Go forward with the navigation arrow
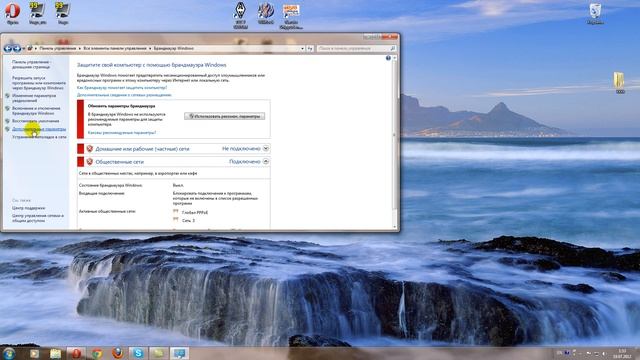This screenshot has height=360, width=640. click(17, 49)
